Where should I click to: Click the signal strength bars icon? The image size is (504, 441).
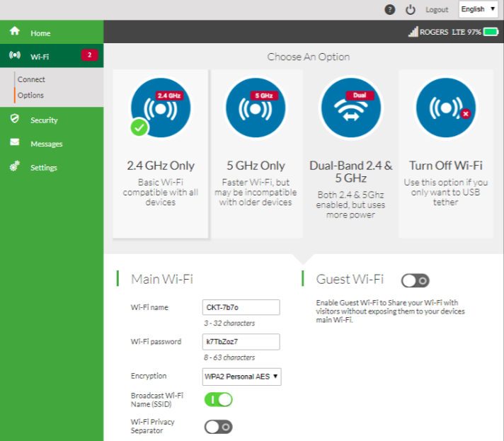tap(413, 31)
